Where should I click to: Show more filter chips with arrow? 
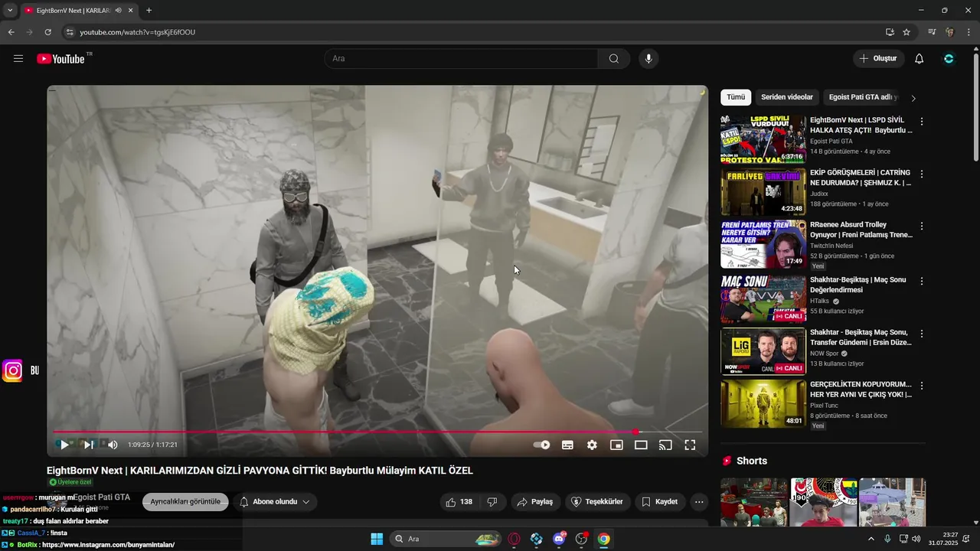click(913, 98)
